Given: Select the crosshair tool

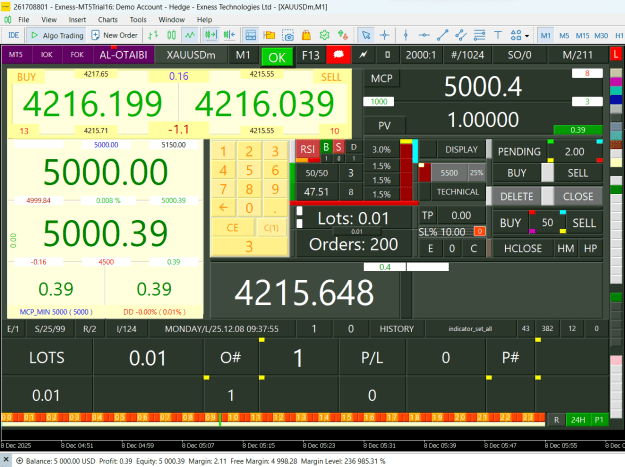Looking at the screenshot, I should point(385,35).
